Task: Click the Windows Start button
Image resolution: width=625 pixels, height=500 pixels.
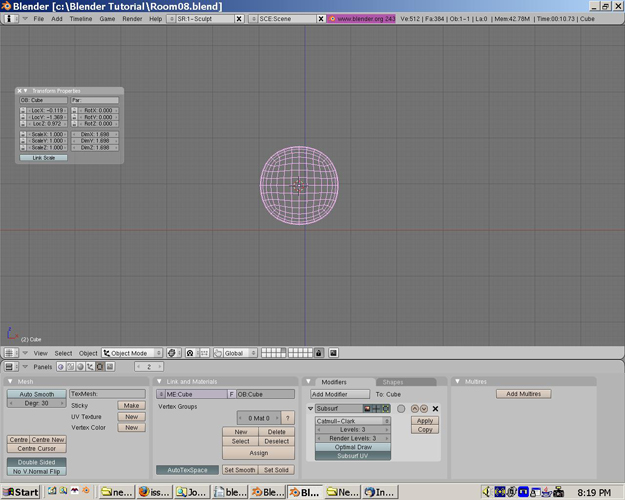Action: click(x=21, y=492)
